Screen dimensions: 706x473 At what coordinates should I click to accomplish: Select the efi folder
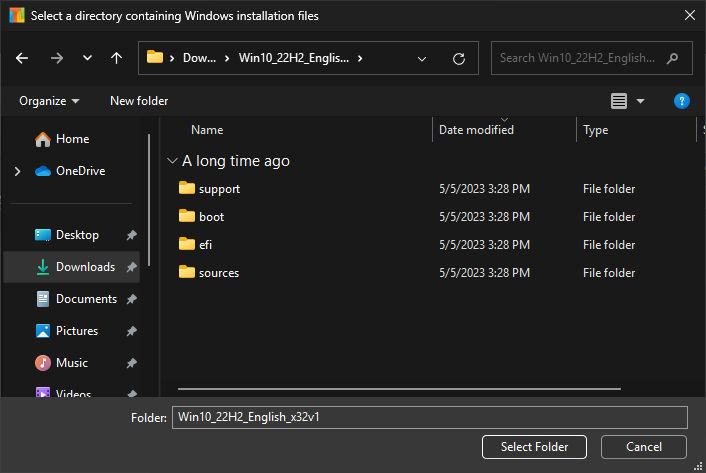pos(205,245)
